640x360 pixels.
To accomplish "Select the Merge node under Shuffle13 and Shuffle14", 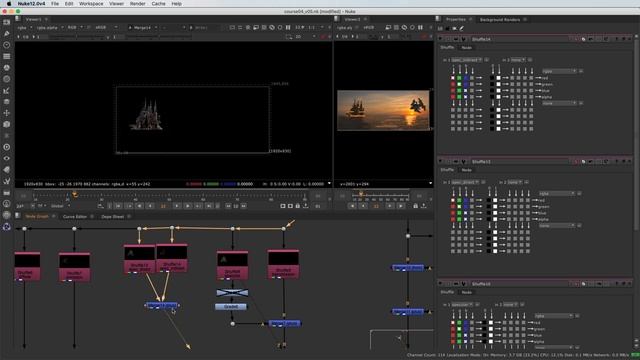I will [162, 305].
